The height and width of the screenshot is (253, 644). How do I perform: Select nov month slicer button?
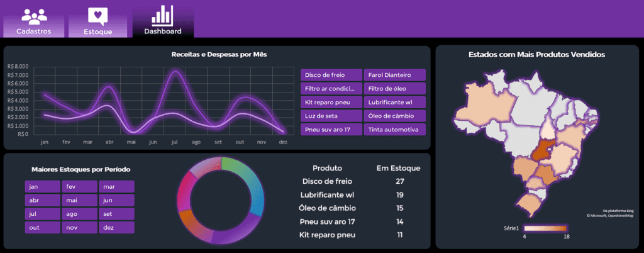pyautogui.click(x=80, y=227)
